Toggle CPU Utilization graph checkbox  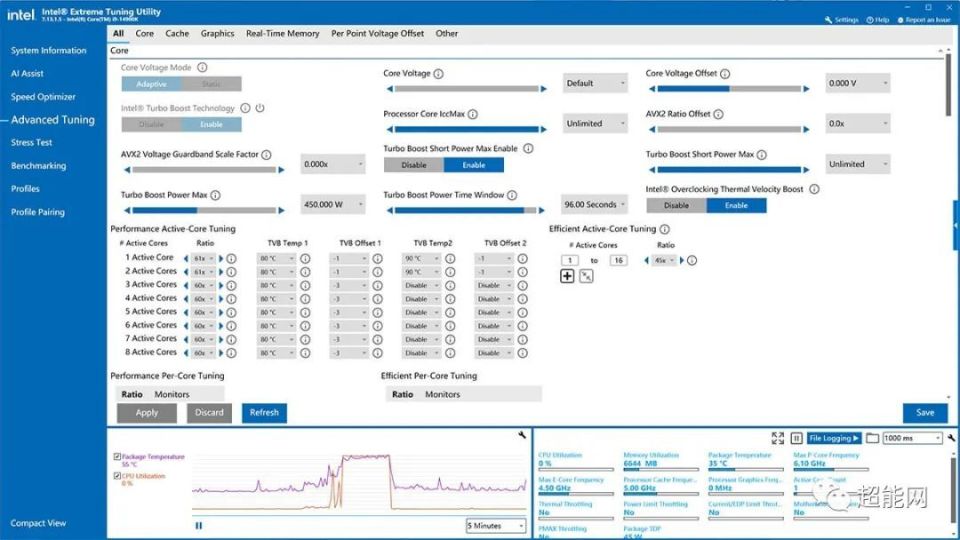[x=117, y=476]
